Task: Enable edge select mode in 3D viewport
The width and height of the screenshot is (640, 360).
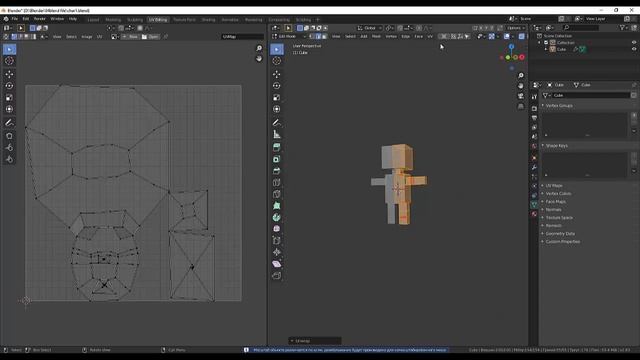Action: point(318,36)
